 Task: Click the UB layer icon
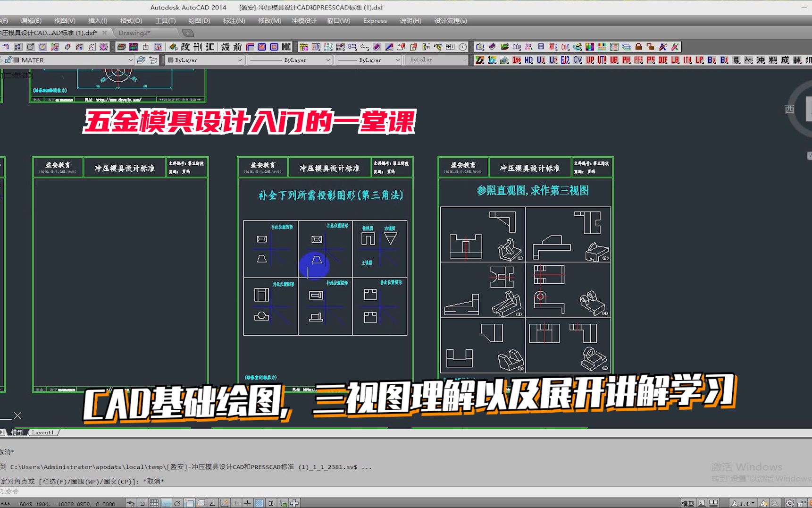click(614, 60)
